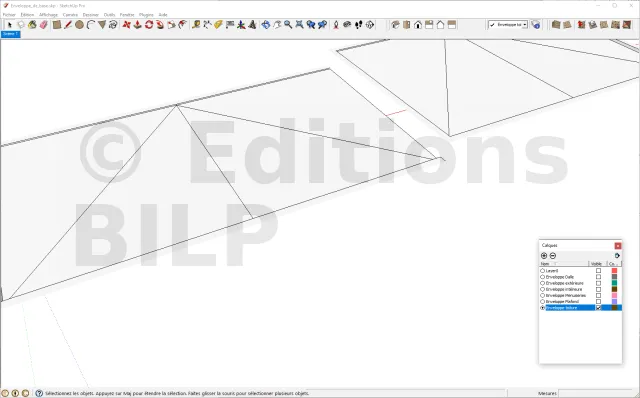This screenshot has height=398, width=640.
Task: Enable visibility of Enveloppe Dalle layer
Action: click(598, 277)
